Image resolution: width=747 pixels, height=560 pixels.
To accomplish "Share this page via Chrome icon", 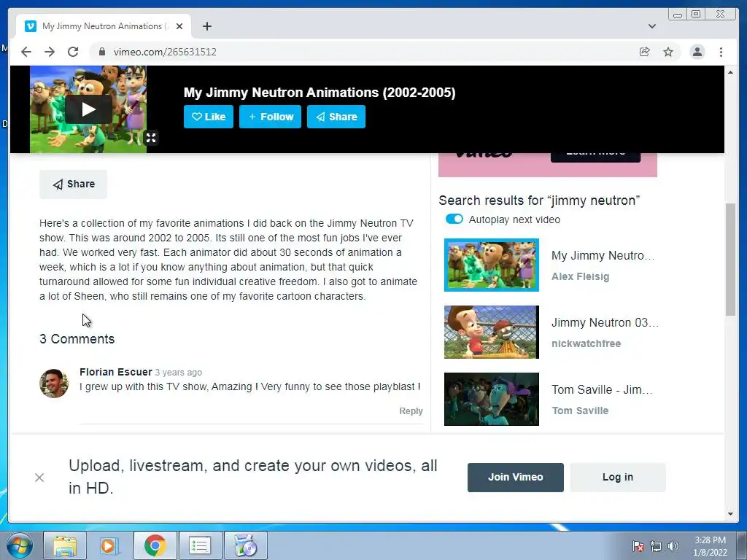I will [x=645, y=52].
